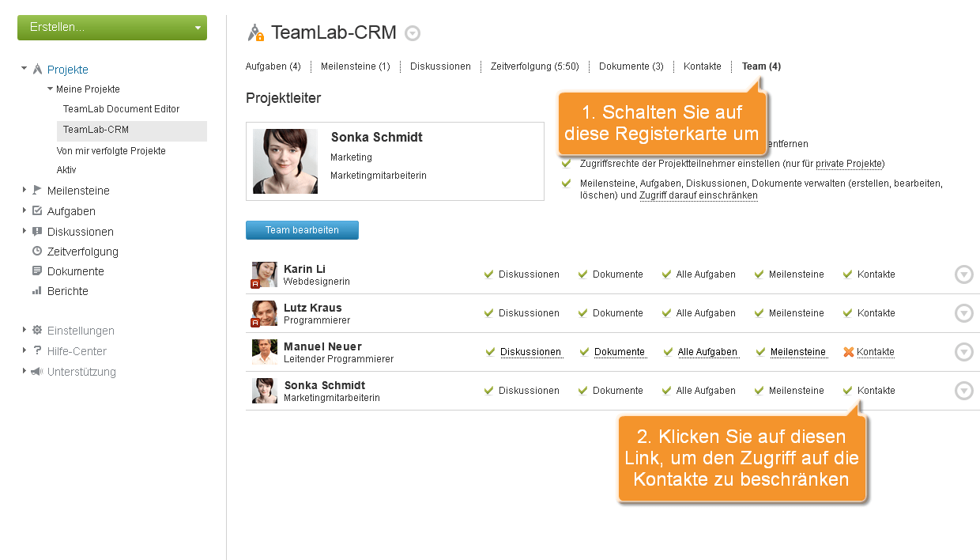Toggle Meilensteine access for Manuel Neuer

point(792,352)
